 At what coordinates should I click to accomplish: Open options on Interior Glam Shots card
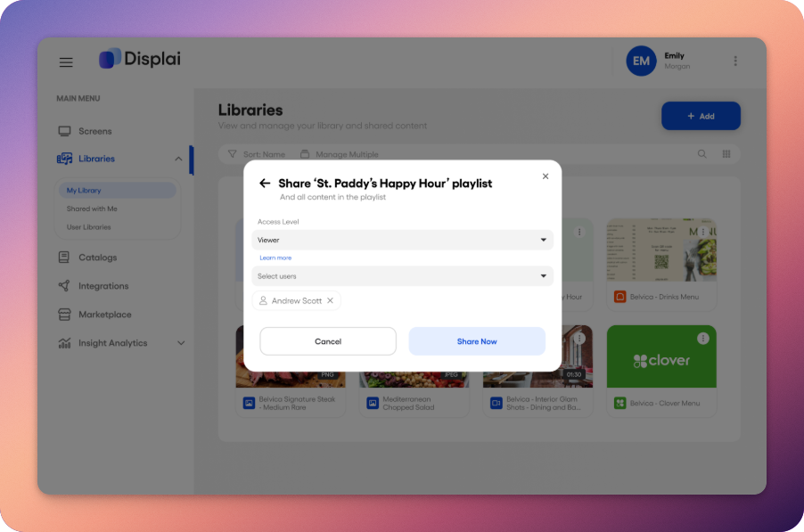point(579,339)
